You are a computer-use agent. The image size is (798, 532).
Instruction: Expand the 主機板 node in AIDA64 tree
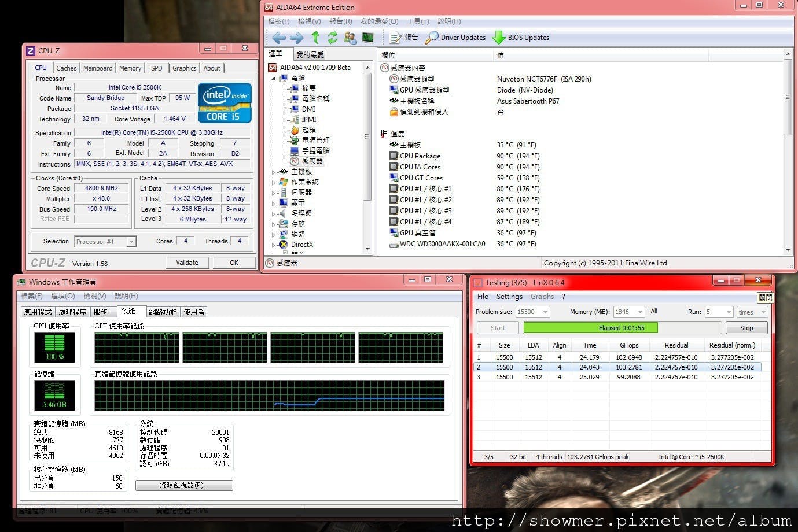pyautogui.click(x=274, y=172)
